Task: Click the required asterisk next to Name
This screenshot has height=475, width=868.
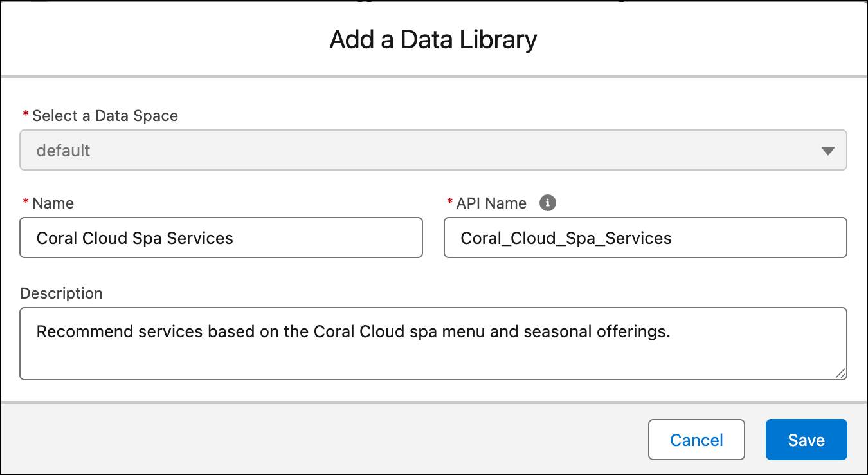Action: click(24, 203)
